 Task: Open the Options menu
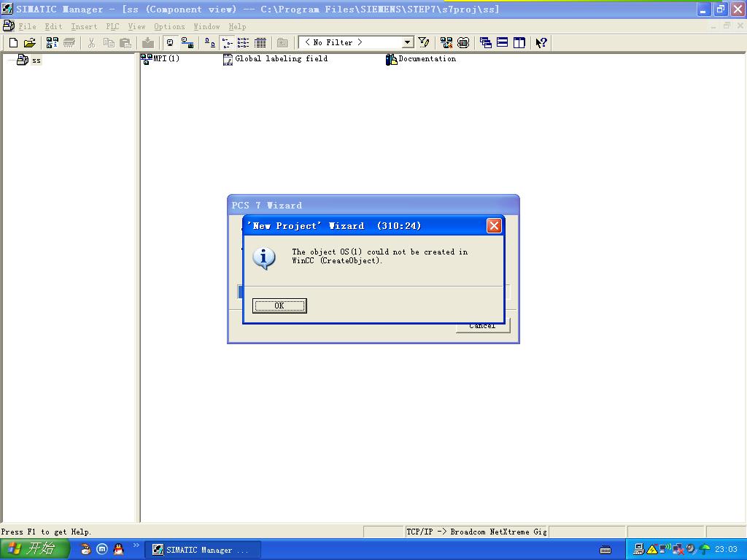[169, 27]
